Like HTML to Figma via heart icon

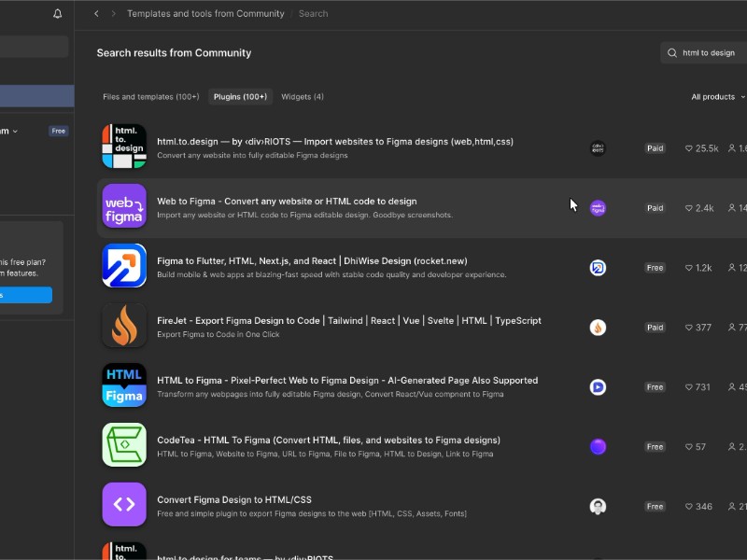(x=689, y=387)
